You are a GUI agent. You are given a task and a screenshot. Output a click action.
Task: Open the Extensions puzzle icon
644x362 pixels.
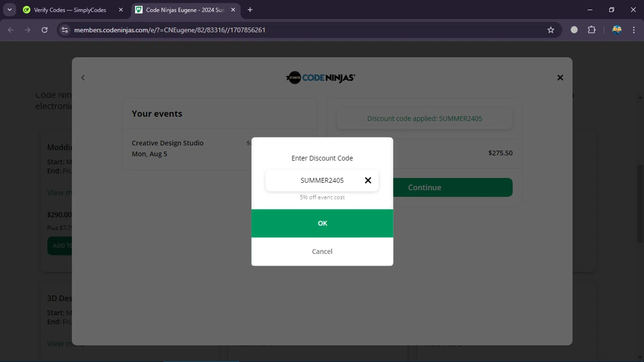[592, 30]
